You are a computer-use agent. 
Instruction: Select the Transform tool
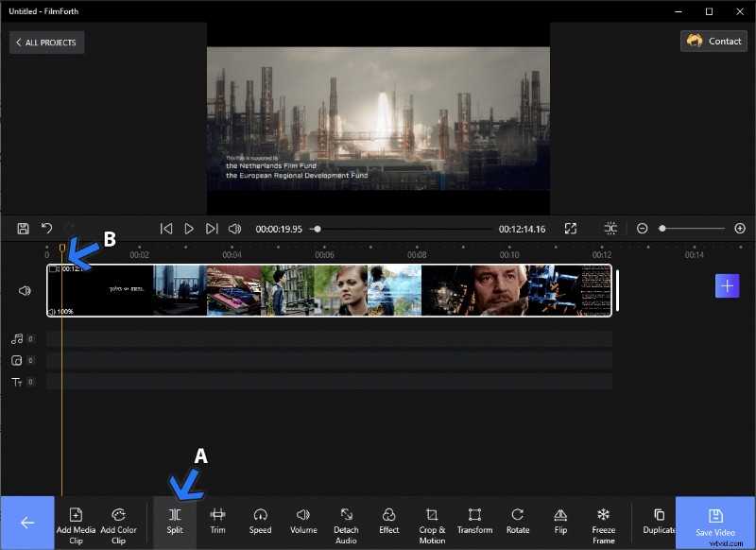474,521
